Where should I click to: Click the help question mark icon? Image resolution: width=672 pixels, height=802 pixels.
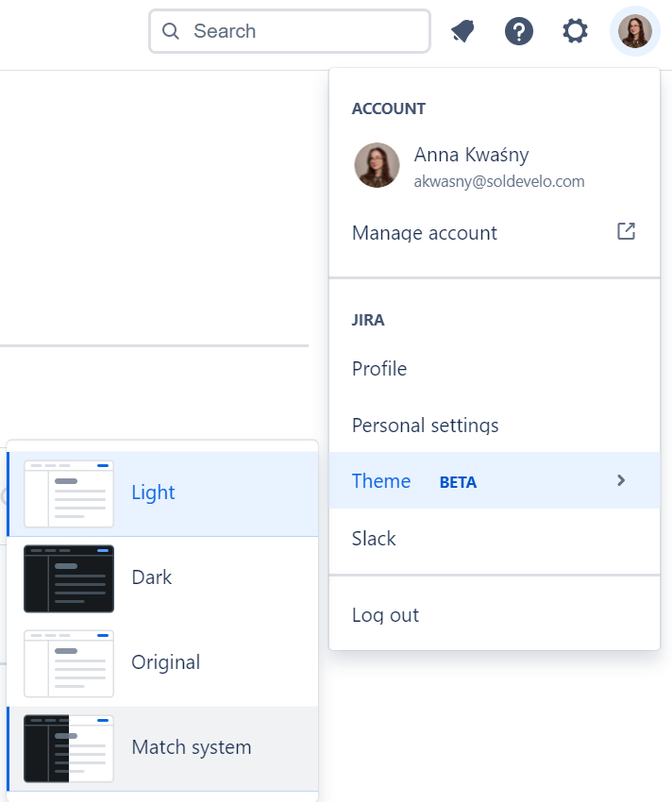tap(519, 31)
